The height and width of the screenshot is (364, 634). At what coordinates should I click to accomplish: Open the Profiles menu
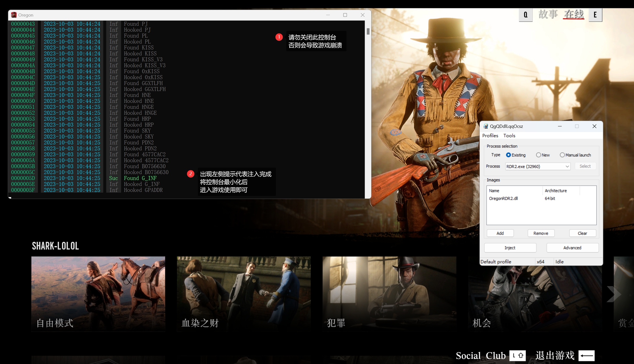490,136
